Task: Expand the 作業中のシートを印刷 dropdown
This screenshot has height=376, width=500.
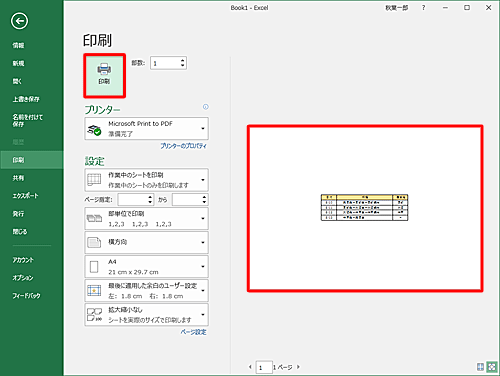Action: (x=146, y=180)
